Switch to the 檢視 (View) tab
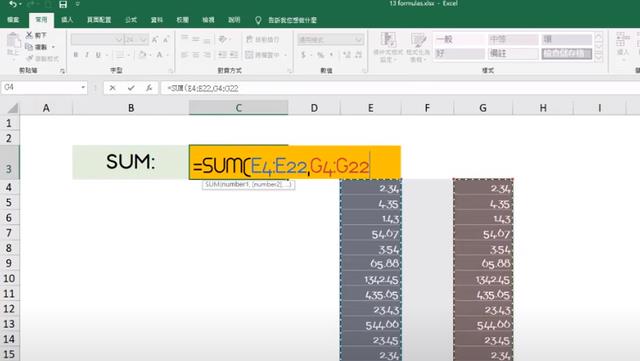Viewport: 640px width, 361px height. coord(208,20)
